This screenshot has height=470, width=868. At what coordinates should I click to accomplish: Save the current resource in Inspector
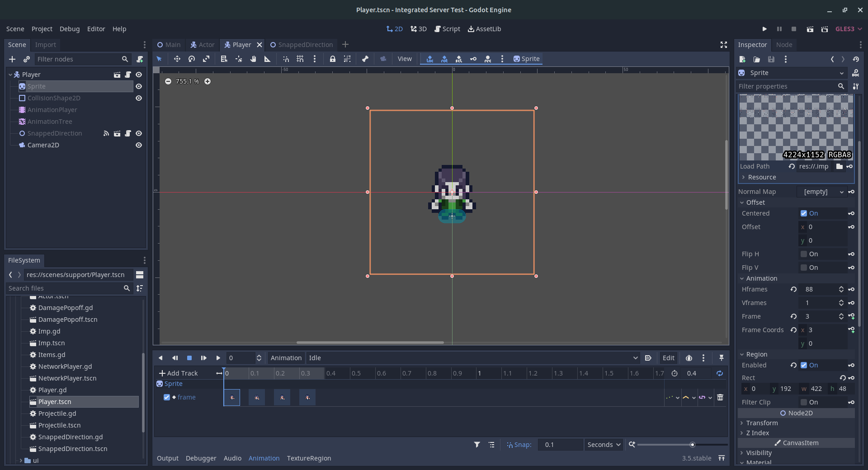[x=771, y=59]
